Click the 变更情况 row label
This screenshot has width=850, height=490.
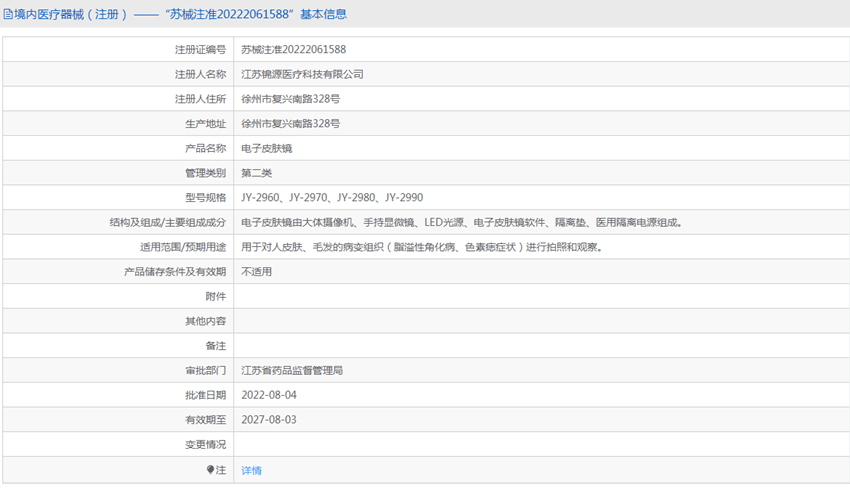coord(205,444)
